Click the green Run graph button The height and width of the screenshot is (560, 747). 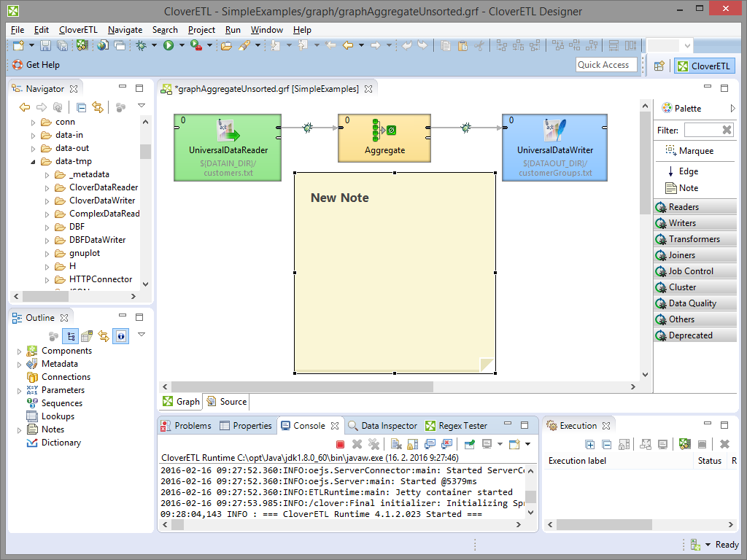[x=169, y=45]
